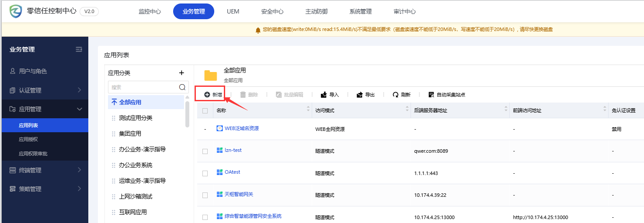Screen dimensions: 644x223
Task: Check the lzn-test row checkbox
Action: [x=205, y=151]
